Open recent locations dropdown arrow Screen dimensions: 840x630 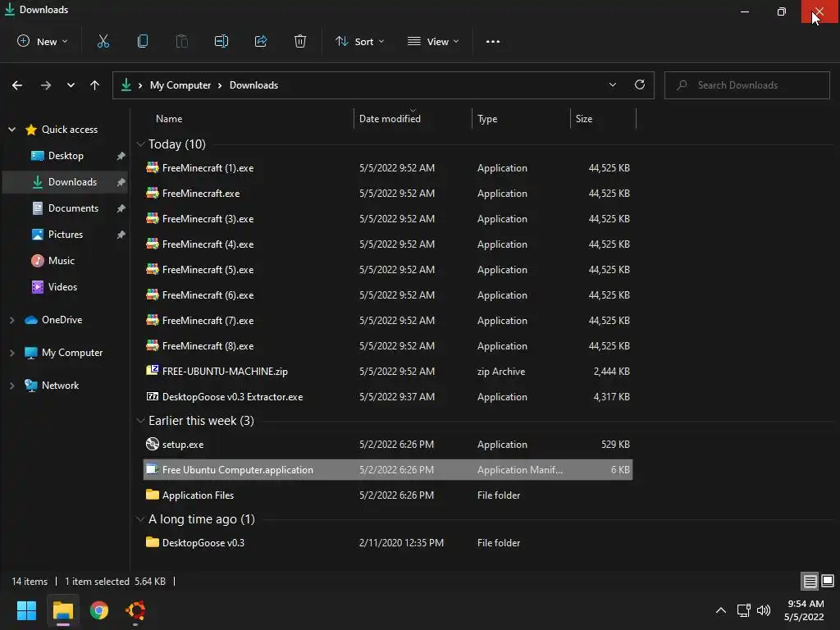[71, 85]
